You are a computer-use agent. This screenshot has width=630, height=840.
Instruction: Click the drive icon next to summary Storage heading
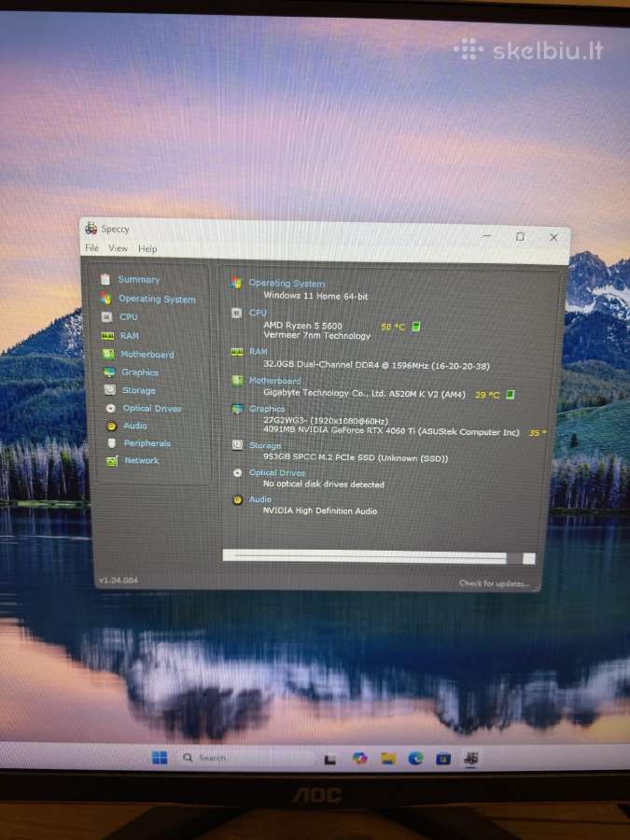[237, 445]
